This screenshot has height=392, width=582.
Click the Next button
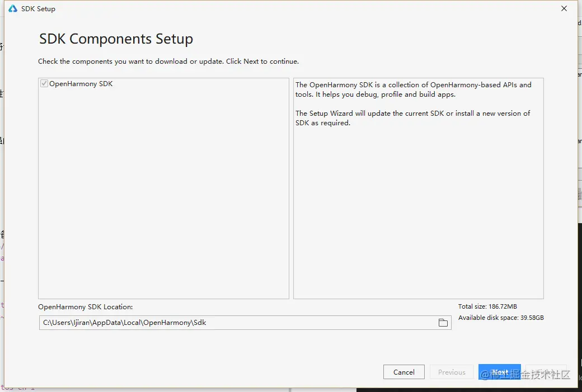click(x=499, y=372)
